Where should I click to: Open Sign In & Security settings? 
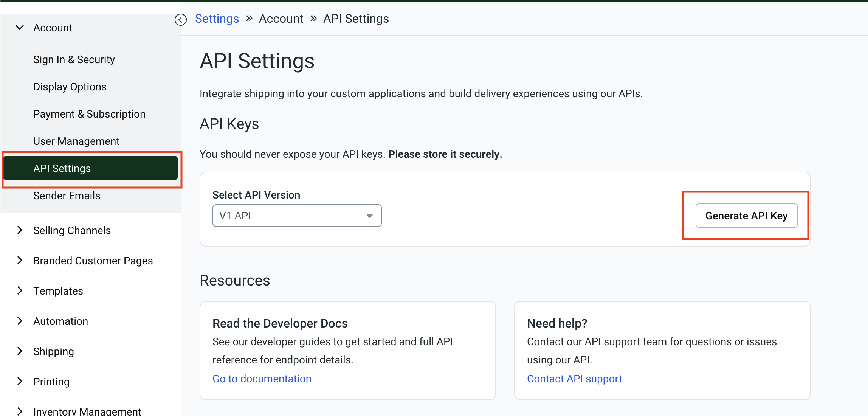74,59
